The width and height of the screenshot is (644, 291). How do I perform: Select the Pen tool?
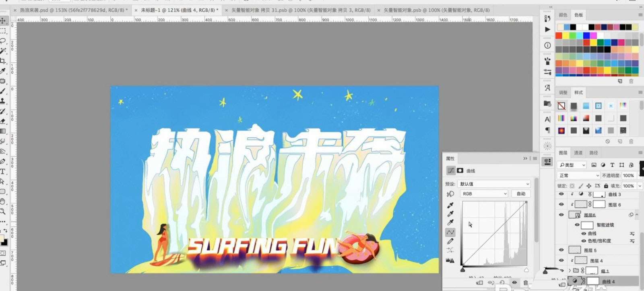[3, 161]
